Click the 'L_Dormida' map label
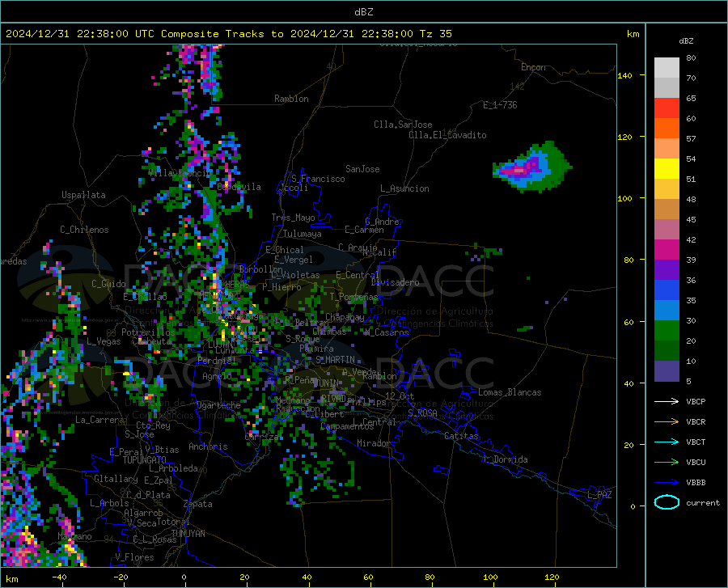This screenshot has height=588, width=728. click(505, 459)
